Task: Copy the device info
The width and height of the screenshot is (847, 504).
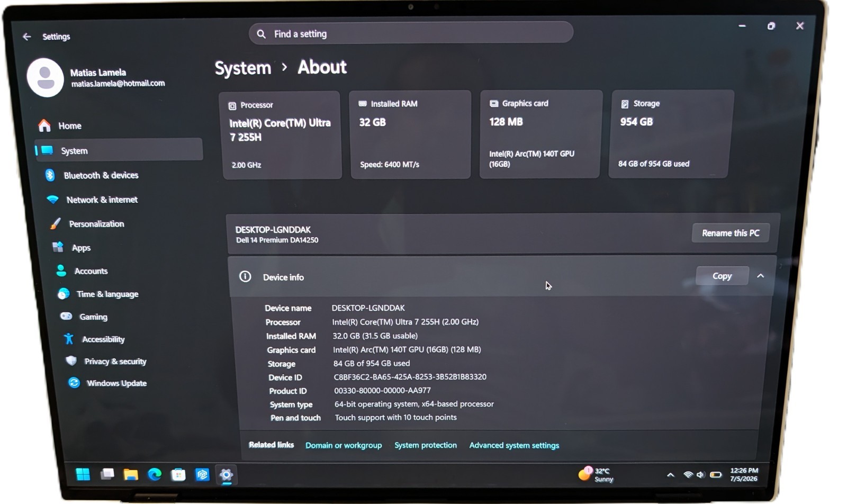Action: tap(722, 276)
